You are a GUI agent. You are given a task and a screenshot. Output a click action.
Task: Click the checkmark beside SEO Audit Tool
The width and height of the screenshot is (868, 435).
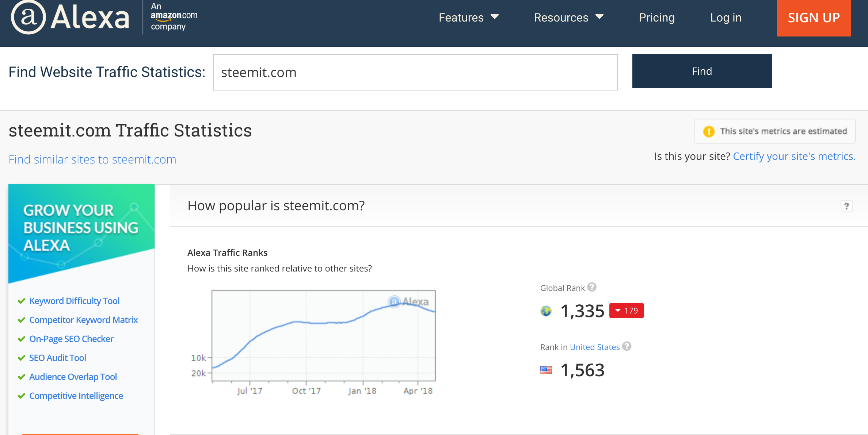point(22,358)
